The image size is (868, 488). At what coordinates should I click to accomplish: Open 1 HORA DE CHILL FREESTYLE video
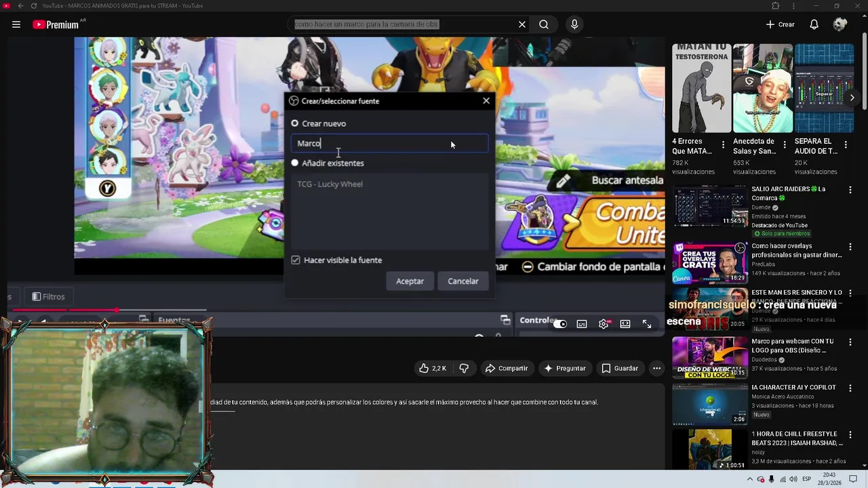pos(797,439)
